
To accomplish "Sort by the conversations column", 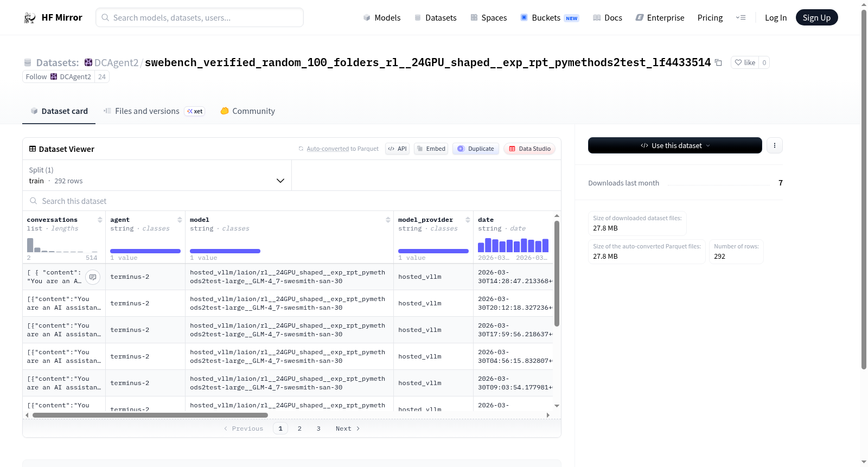I will click(x=100, y=220).
